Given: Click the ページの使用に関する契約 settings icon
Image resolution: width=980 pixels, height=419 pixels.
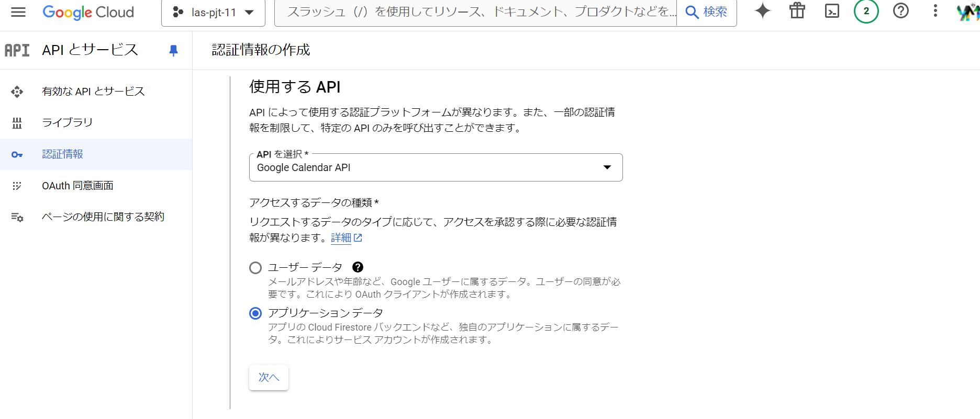Looking at the screenshot, I should pyautogui.click(x=17, y=217).
